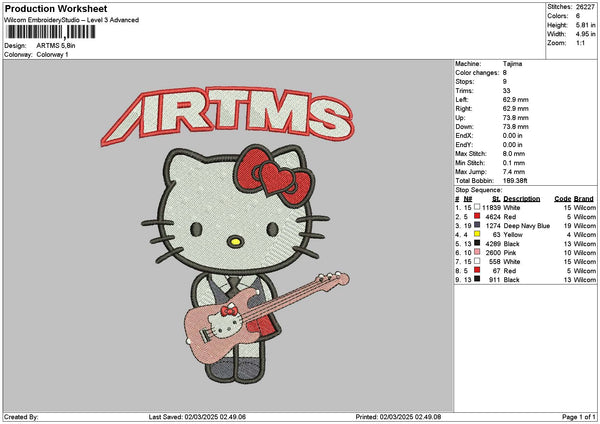The image size is (600, 424).
Task: Click the stitch count '2600'
Action: click(x=493, y=253)
